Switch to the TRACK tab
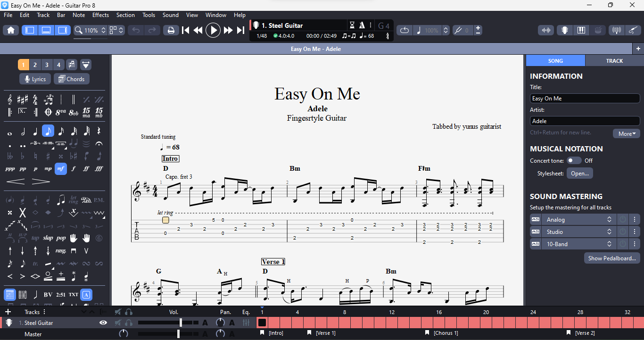Viewport: 644px width, 340px height. (x=614, y=61)
